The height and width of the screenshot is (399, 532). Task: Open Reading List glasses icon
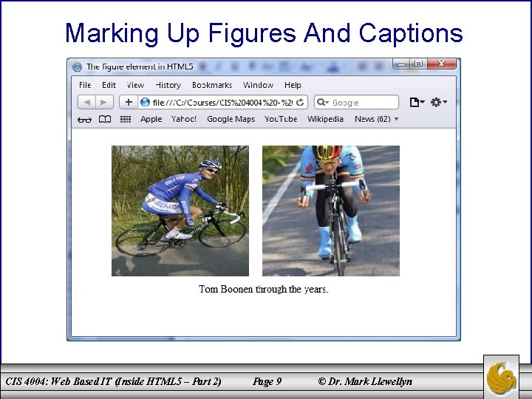[x=84, y=120]
